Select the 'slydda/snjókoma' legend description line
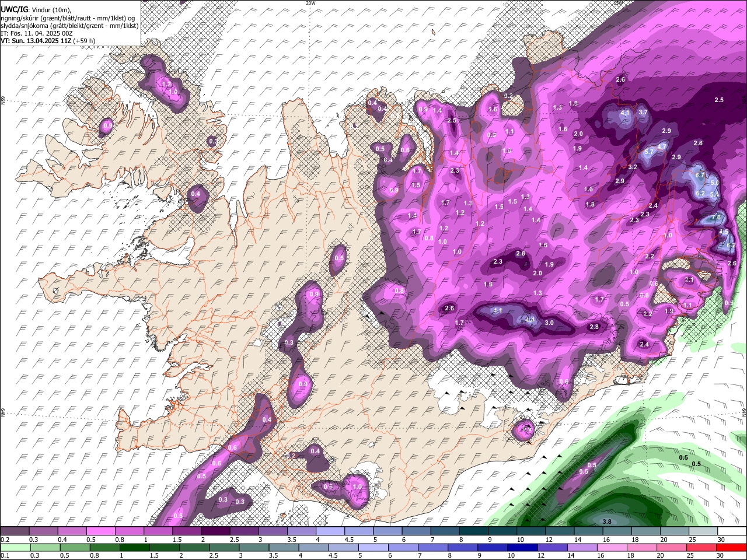This screenshot has width=747, height=560. (x=69, y=26)
